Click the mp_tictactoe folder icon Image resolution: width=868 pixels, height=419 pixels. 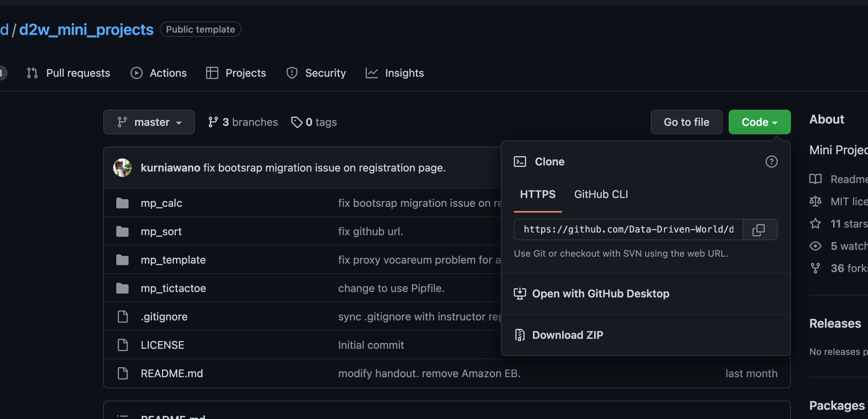click(x=122, y=288)
